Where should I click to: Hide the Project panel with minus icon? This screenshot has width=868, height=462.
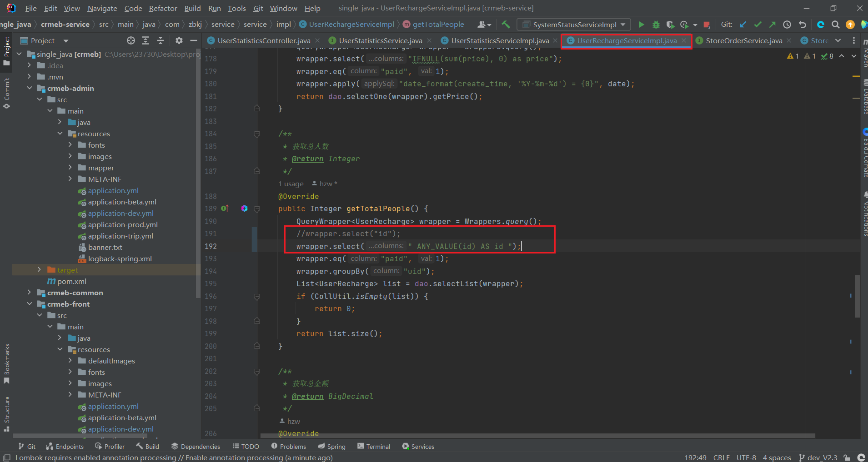pos(194,40)
